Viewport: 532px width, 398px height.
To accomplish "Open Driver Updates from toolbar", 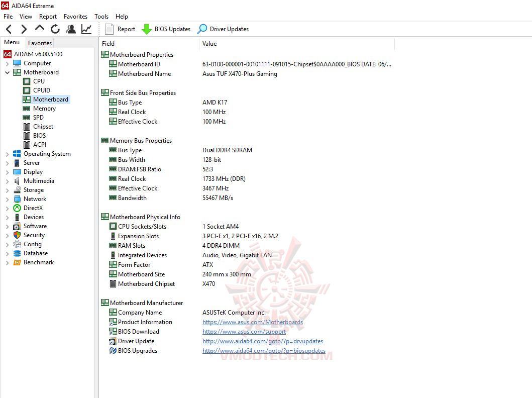I will tap(223, 29).
